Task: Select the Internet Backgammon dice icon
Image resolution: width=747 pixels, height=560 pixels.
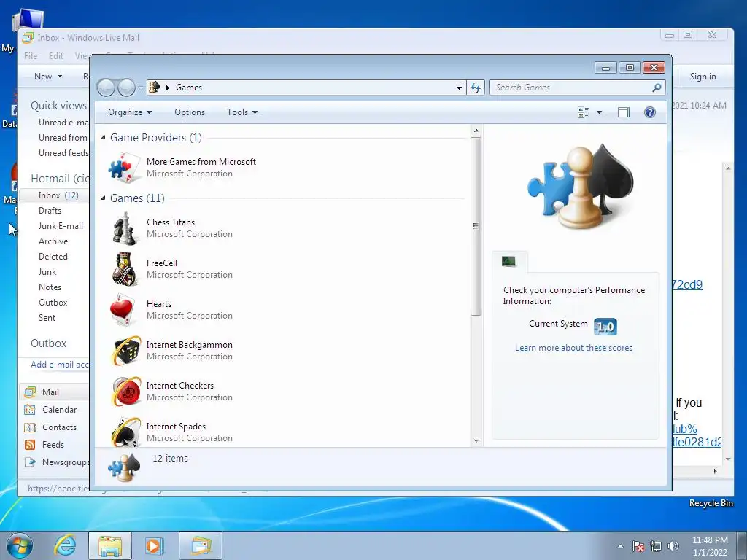Action: pyautogui.click(x=125, y=351)
